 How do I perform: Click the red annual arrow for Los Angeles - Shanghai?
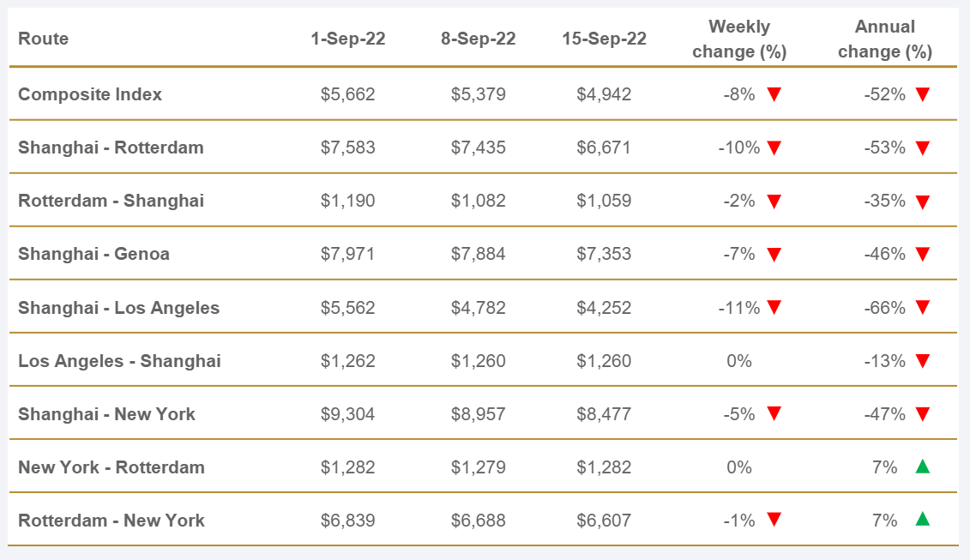coord(923,361)
